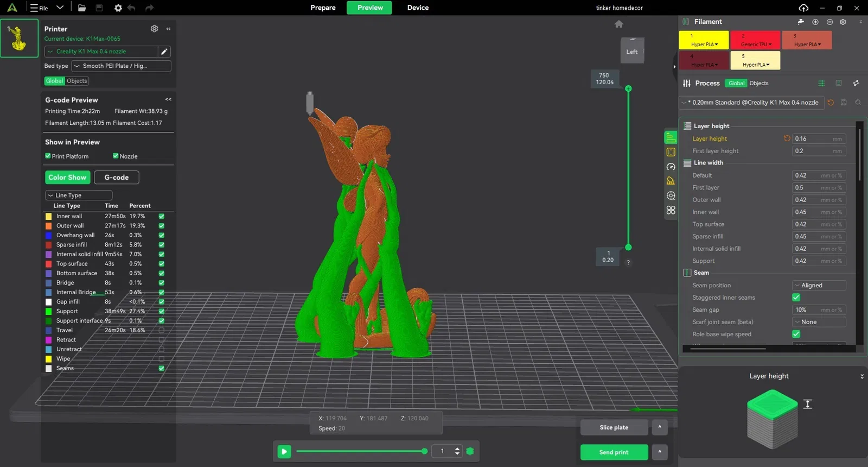Select the yellow dashed-square strength tab icon

pos(671,152)
